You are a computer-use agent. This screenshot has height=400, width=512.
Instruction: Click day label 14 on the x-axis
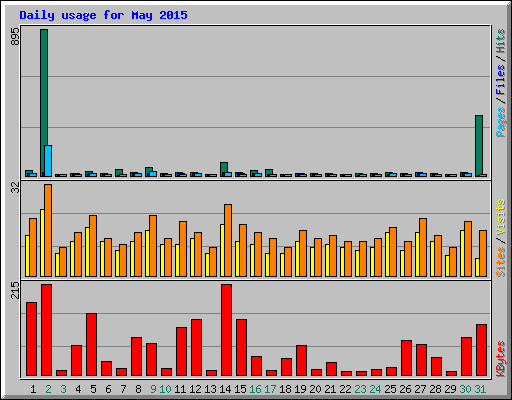tap(225, 389)
